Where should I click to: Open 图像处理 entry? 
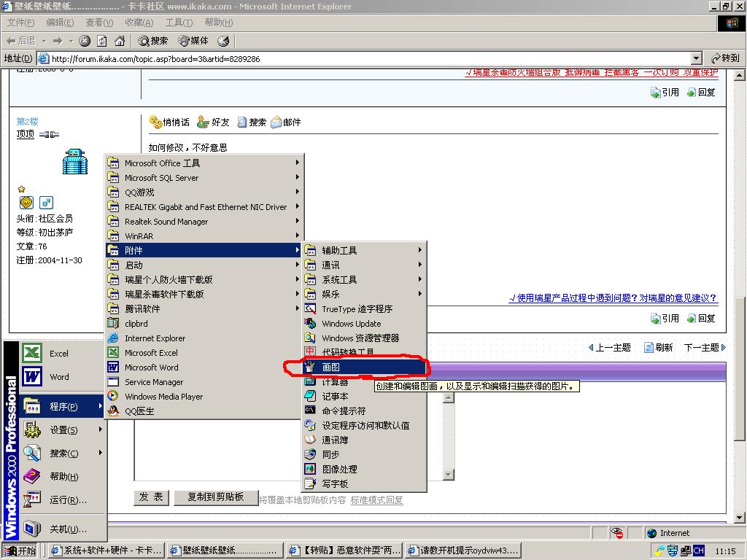coord(364,469)
